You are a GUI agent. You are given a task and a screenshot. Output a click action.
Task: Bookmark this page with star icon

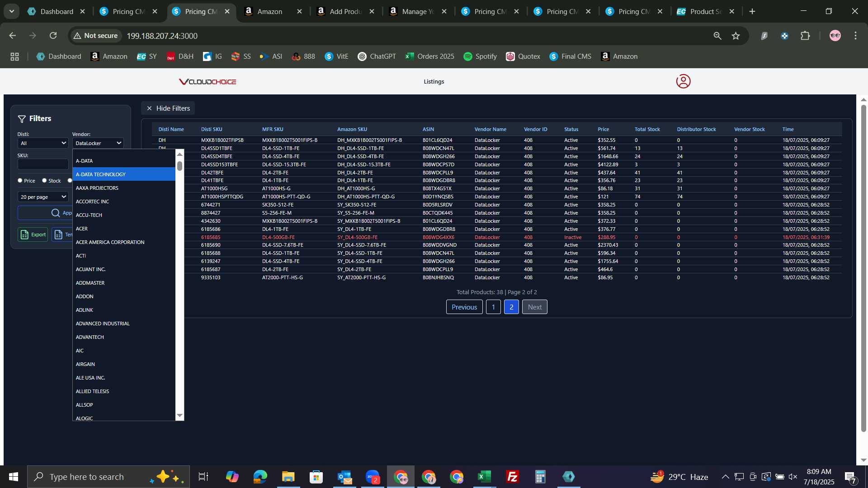(736, 36)
